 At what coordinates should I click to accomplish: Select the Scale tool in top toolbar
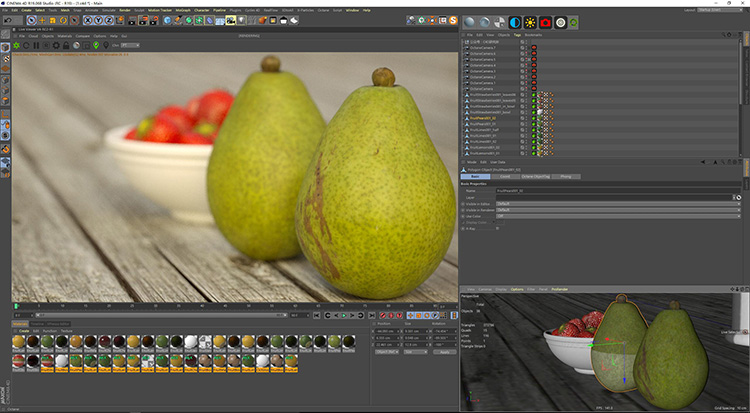(x=53, y=20)
